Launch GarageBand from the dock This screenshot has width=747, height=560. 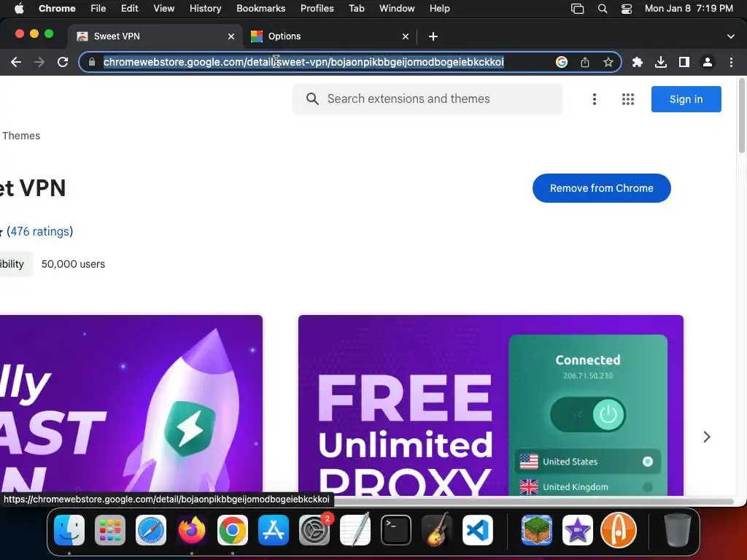tap(437, 530)
